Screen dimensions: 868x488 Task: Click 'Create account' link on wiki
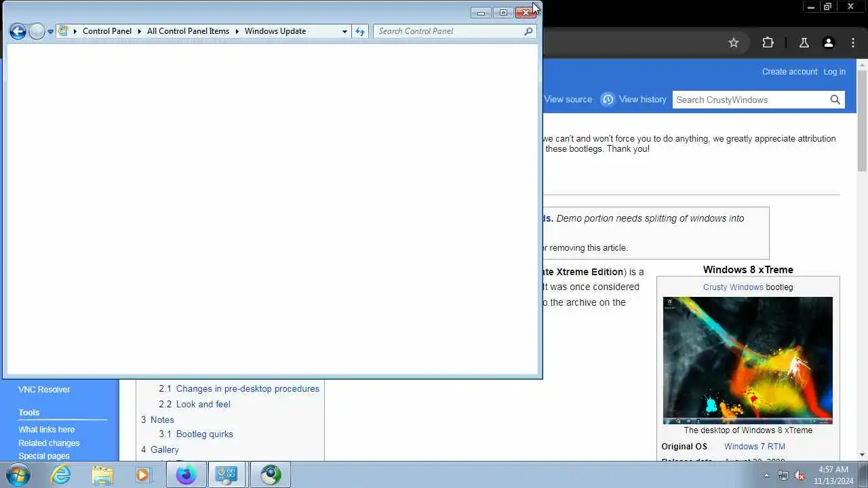(789, 72)
